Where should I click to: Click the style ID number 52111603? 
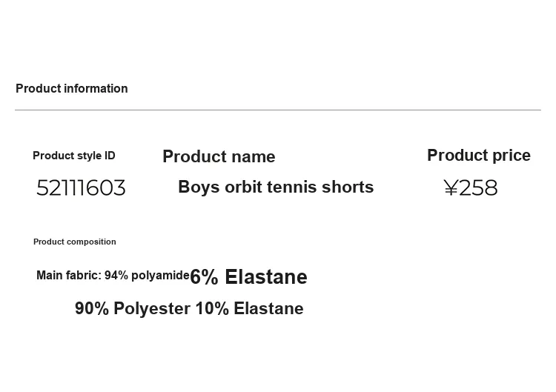[x=81, y=187]
